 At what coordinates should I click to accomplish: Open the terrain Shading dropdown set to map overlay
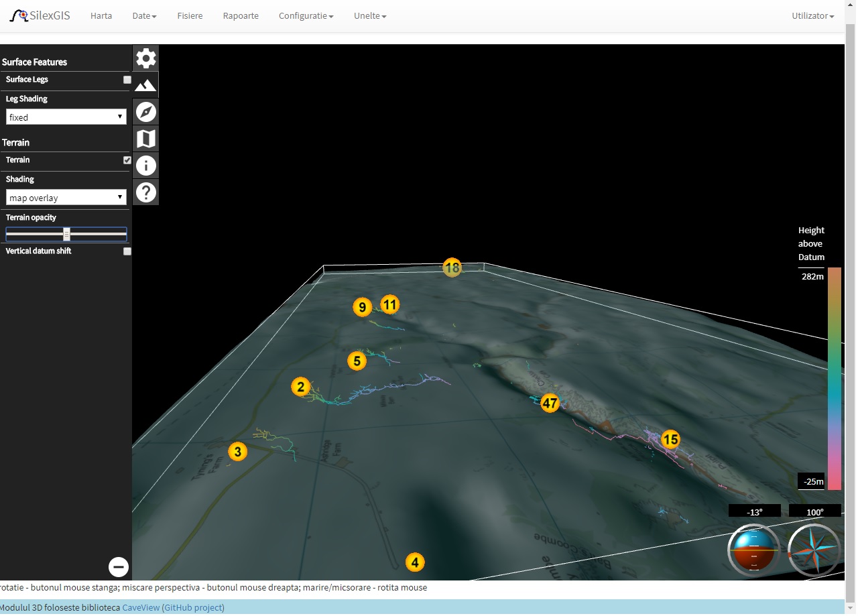66,198
